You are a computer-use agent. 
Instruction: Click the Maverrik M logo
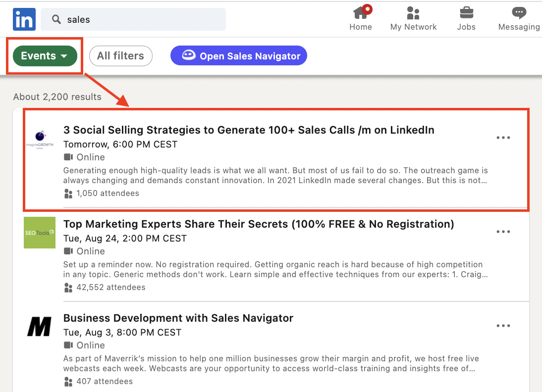click(40, 326)
